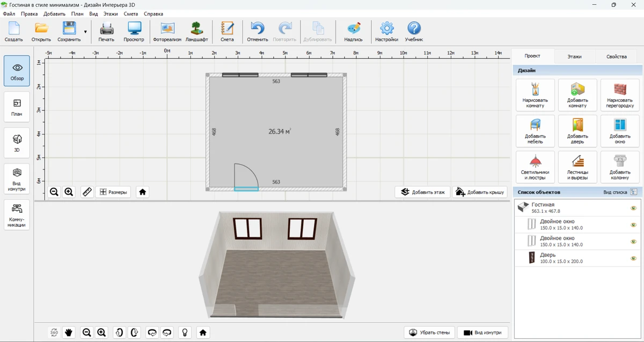Select the Вид изнутри mode in the left sidebar

(17, 179)
